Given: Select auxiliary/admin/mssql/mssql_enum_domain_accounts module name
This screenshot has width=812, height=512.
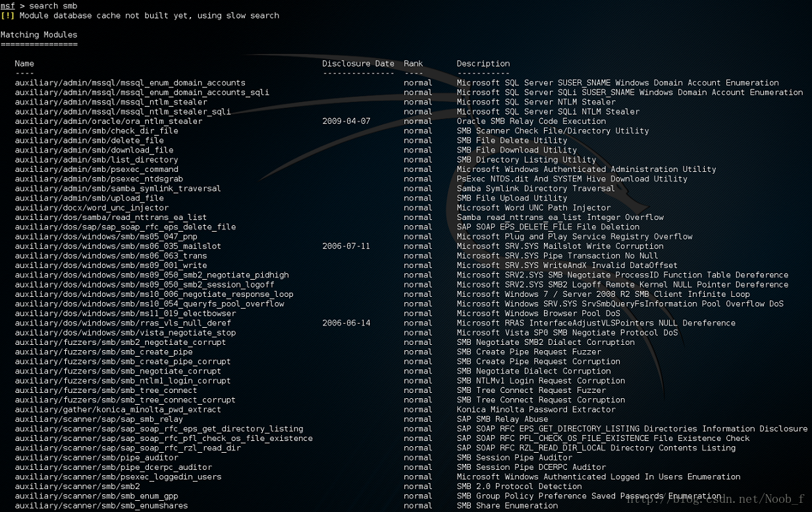Looking at the screenshot, I should (x=130, y=83).
